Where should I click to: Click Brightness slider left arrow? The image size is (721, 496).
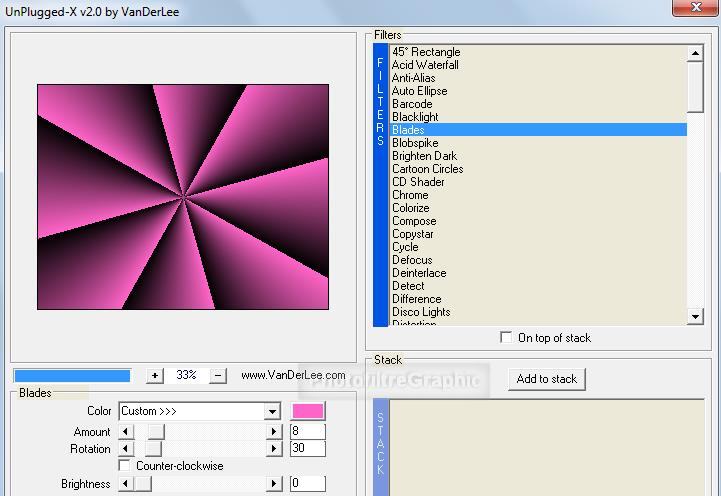coord(126,484)
